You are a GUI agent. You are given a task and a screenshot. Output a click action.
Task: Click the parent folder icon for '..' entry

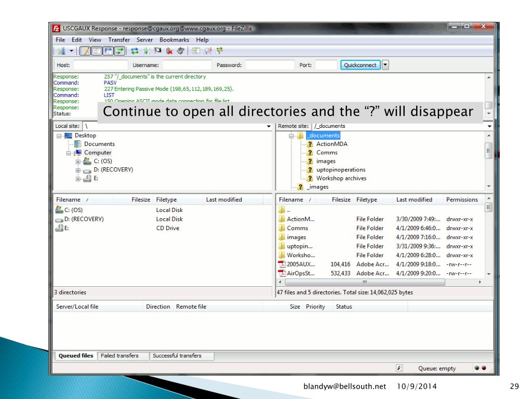282,210
